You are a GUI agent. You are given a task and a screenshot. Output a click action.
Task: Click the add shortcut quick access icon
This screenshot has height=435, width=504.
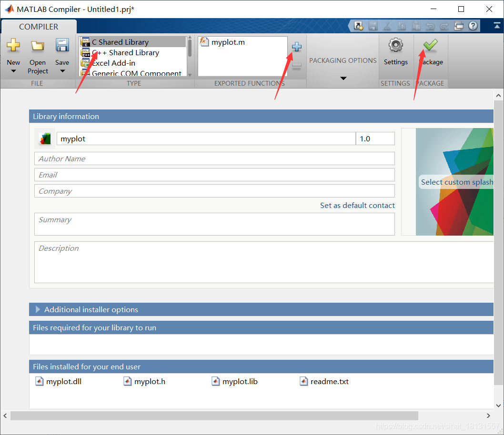(x=358, y=26)
